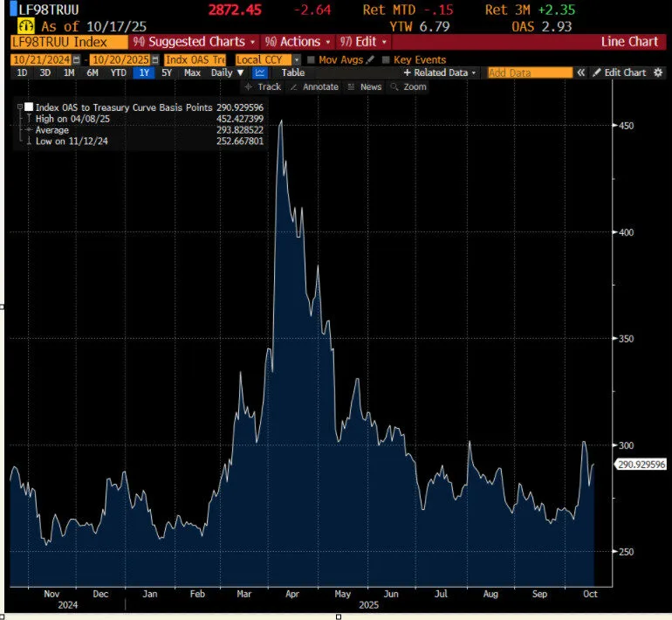Enable the Mov Avgs checkbox
Viewport: 672px width, 620px height.
pyautogui.click(x=311, y=59)
